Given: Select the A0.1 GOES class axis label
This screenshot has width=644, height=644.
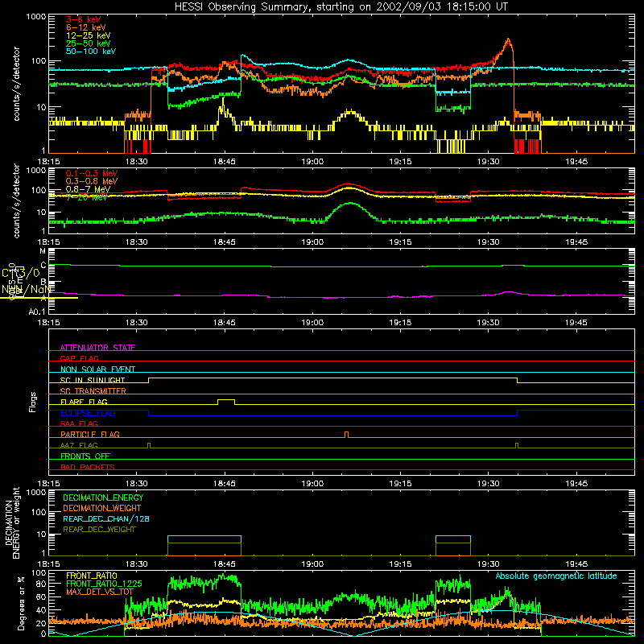Looking at the screenshot, I should 37,312.
